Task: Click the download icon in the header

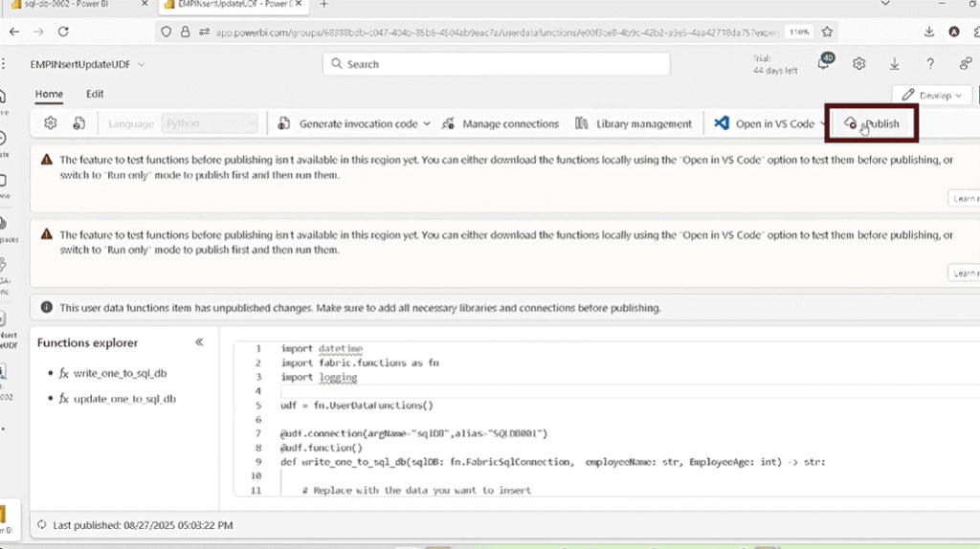Action: pyautogui.click(x=895, y=64)
